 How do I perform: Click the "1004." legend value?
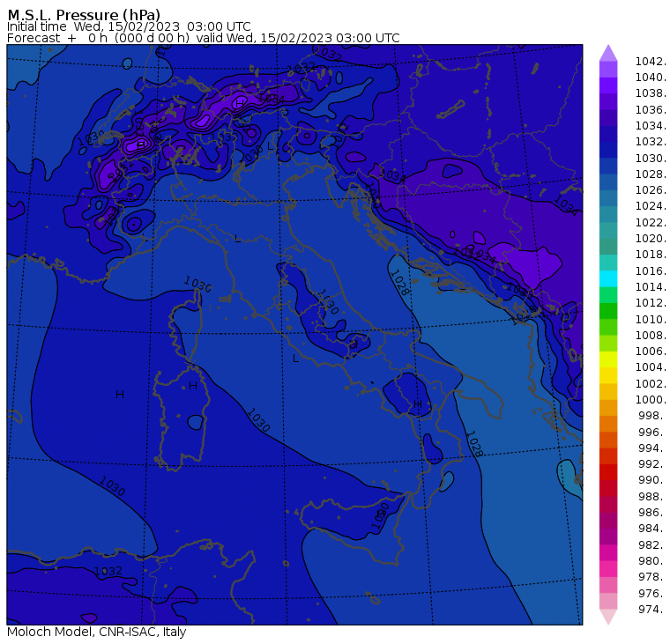651,366
